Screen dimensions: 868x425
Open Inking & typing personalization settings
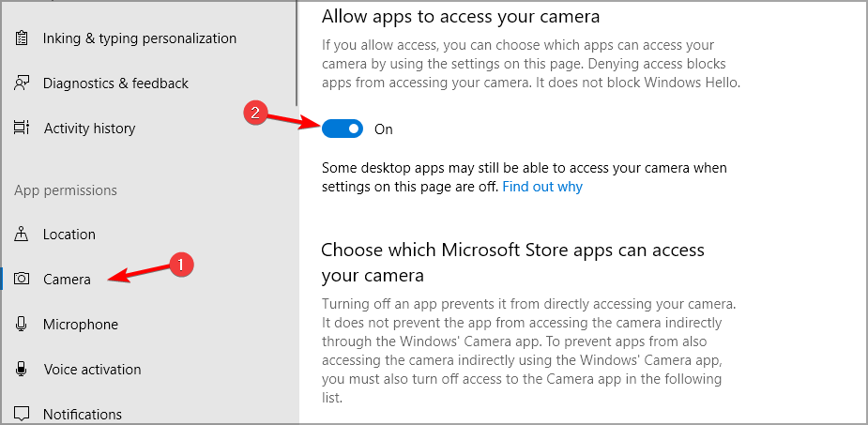pos(140,38)
